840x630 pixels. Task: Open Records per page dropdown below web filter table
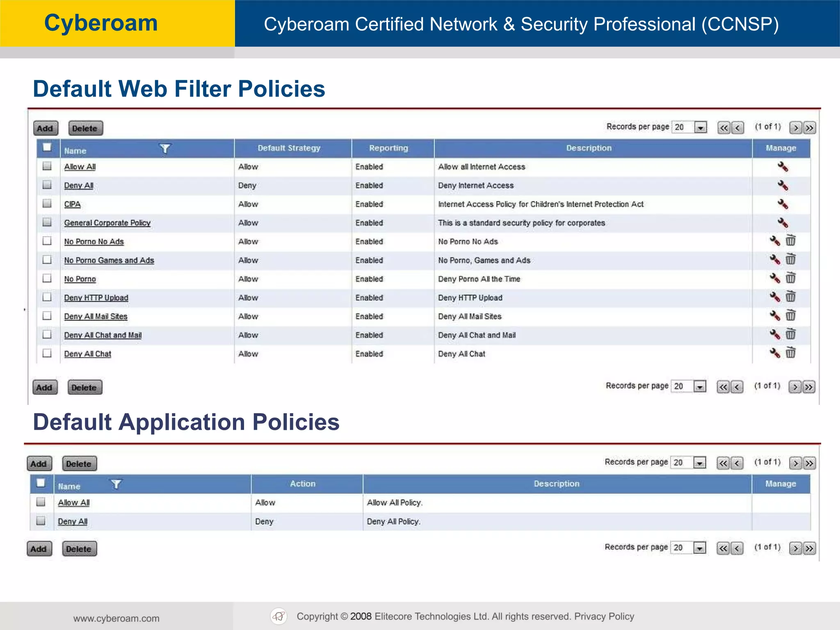[689, 386]
